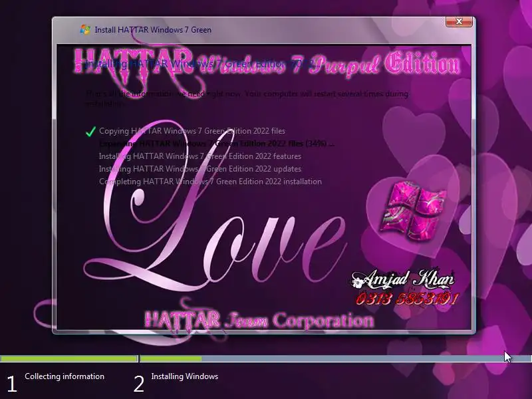This screenshot has height=399, width=532.
Task: Click the Windows flag icon in the title bar
Action: pos(85,29)
